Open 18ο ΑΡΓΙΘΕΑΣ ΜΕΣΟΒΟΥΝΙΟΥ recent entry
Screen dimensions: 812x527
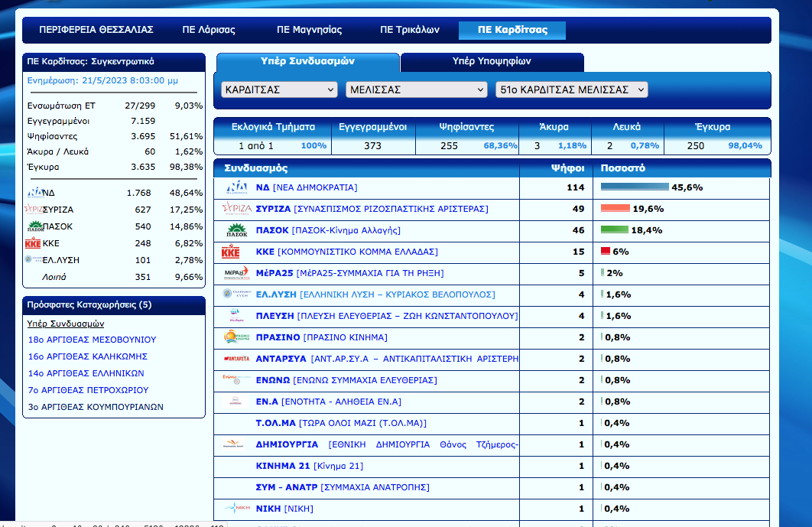coord(92,340)
